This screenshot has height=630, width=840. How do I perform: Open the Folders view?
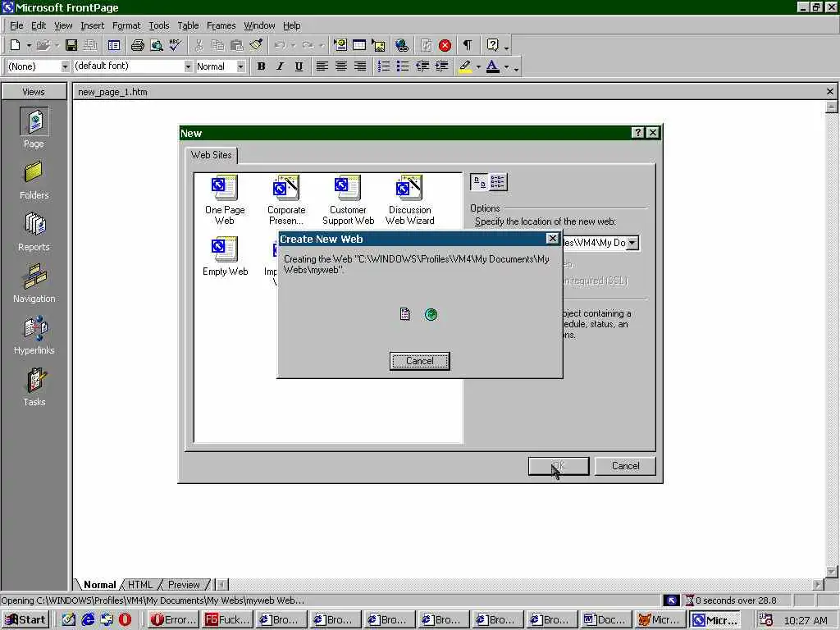34,180
